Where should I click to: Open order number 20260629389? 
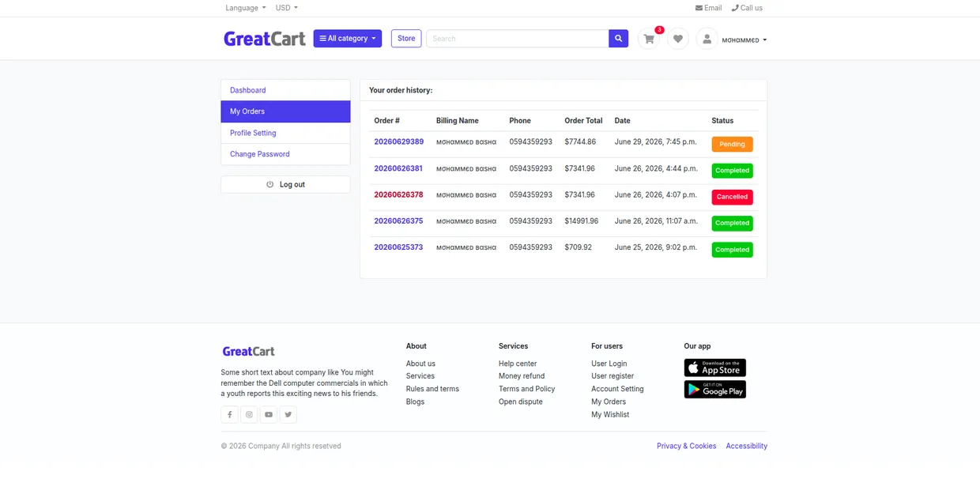point(398,142)
